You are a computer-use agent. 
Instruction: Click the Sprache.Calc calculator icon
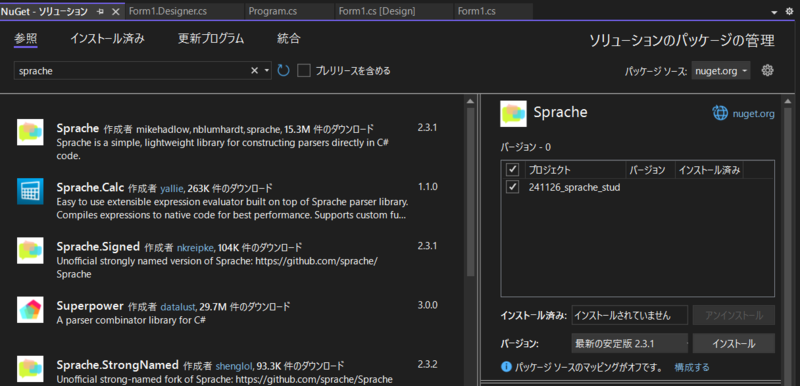(30, 191)
